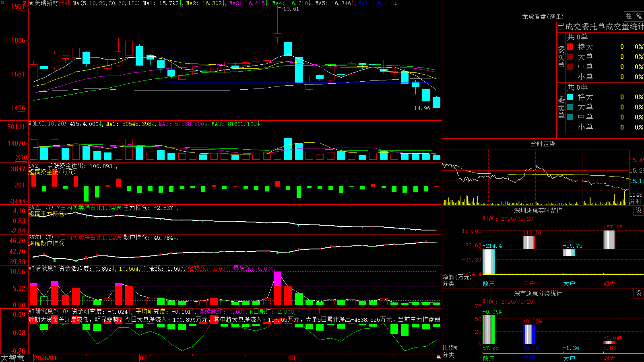
Task: Click the 超赢资金流(万元) label
Action: pyautogui.click(x=52, y=172)
